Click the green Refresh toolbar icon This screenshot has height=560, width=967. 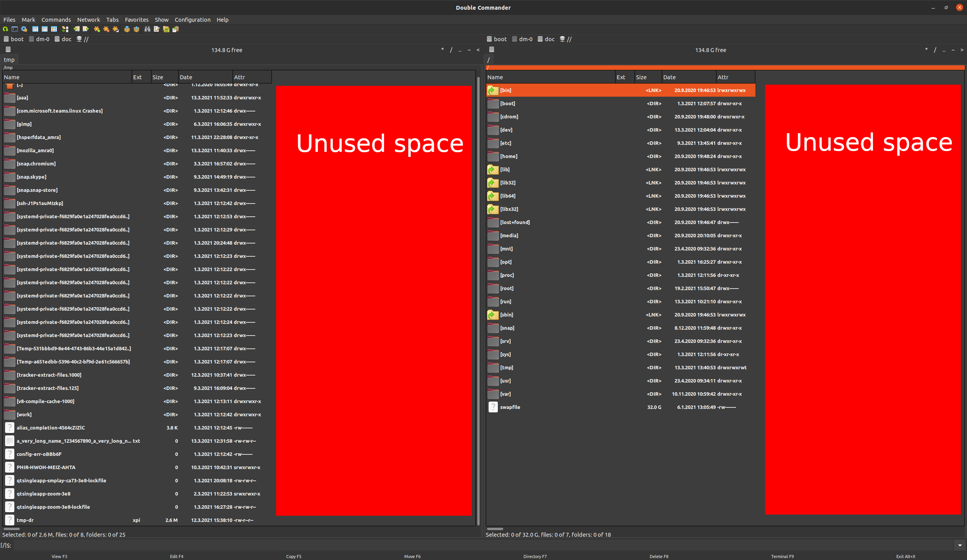(5, 29)
